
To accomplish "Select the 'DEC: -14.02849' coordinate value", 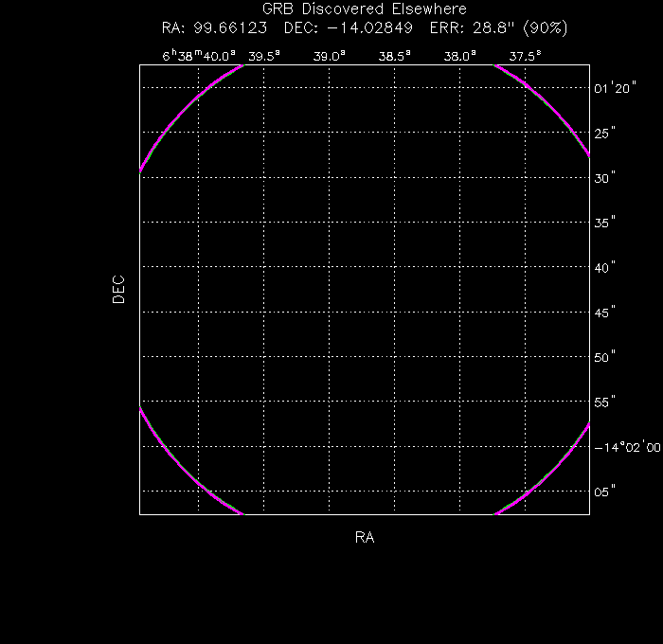I will [x=348, y=27].
